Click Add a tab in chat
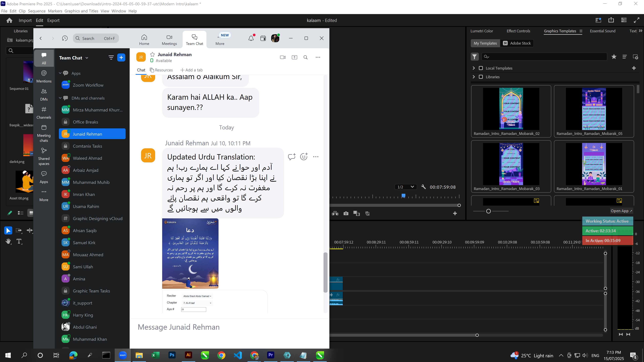Image resolution: width=644 pixels, height=362 pixels. pos(192,70)
